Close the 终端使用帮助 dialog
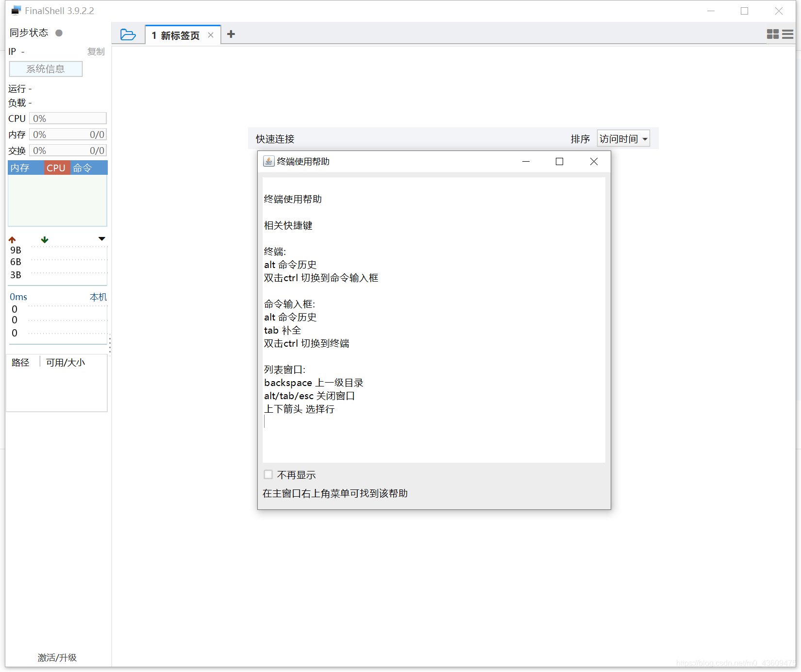Viewport: 801px width, 672px height. 594,161
